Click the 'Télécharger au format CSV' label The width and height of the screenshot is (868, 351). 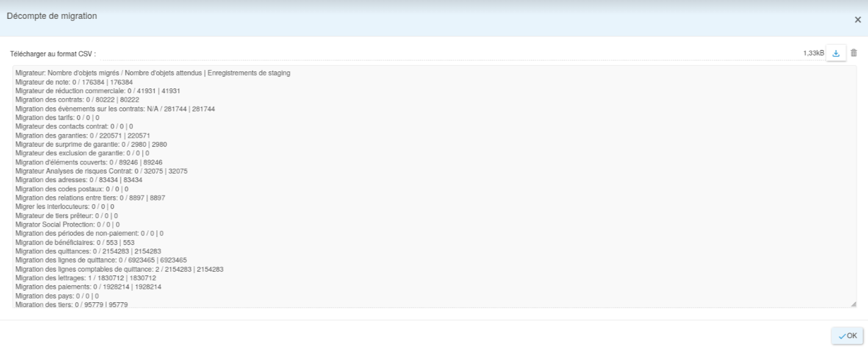click(53, 54)
